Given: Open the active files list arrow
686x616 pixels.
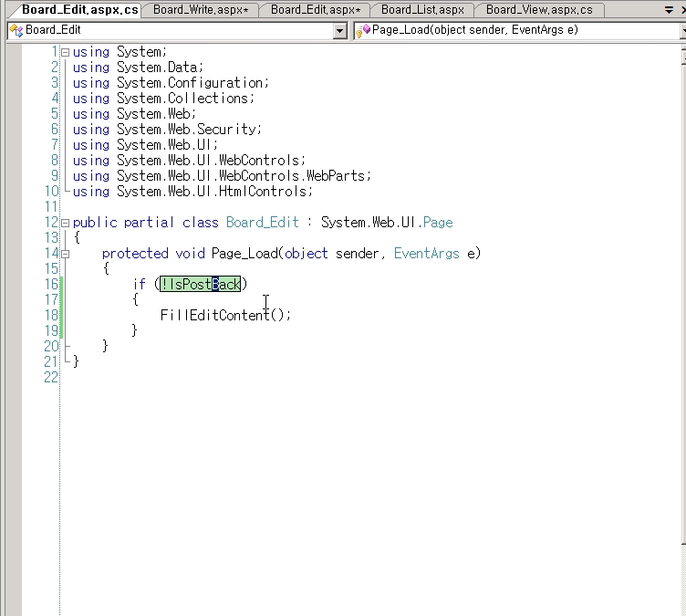Looking at the screenshot, I should point(669,10).
